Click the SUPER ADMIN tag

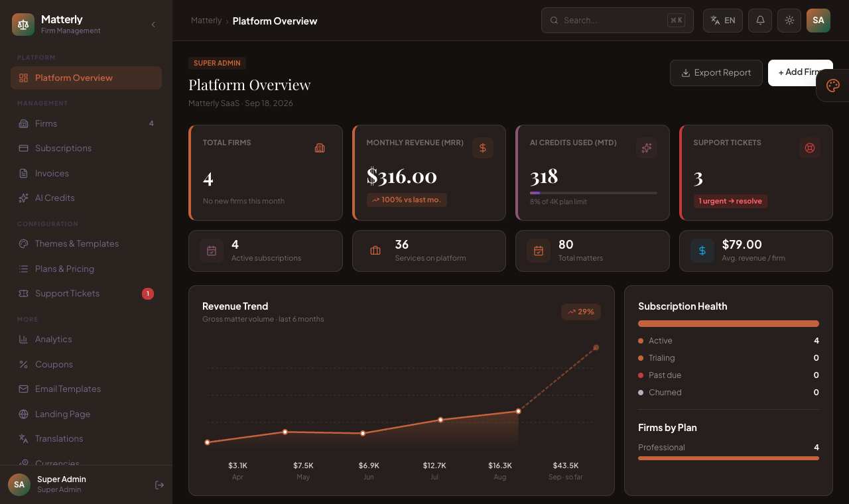click(218, 63)
